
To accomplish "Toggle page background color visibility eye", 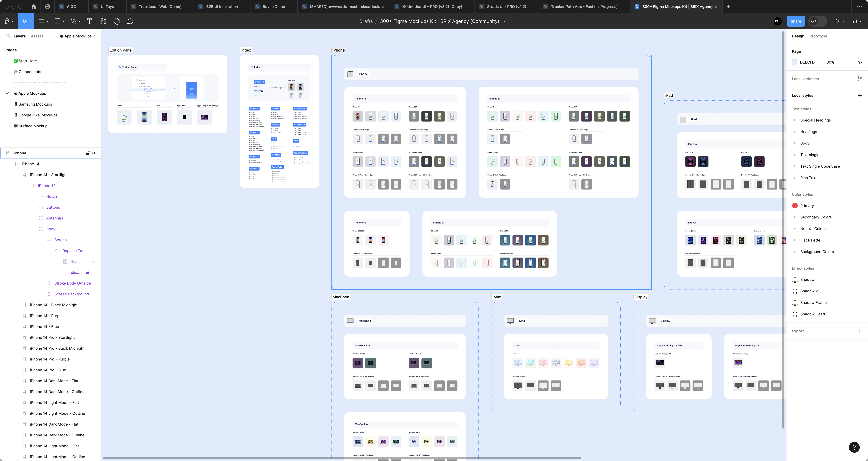I will pyautogui.click(x=860, y=62).
